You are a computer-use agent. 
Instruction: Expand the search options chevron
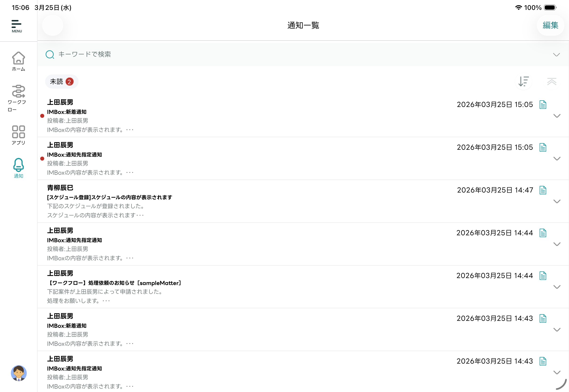[556, 55]
